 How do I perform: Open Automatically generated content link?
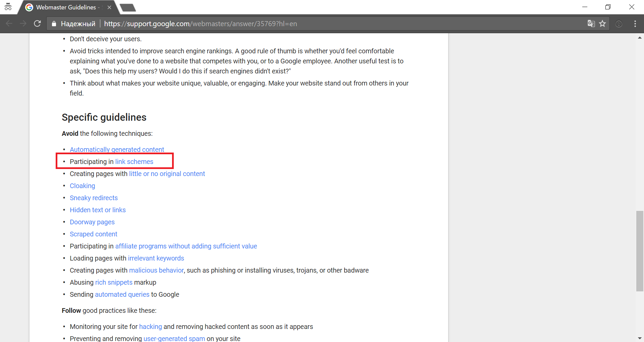(117, 150)
